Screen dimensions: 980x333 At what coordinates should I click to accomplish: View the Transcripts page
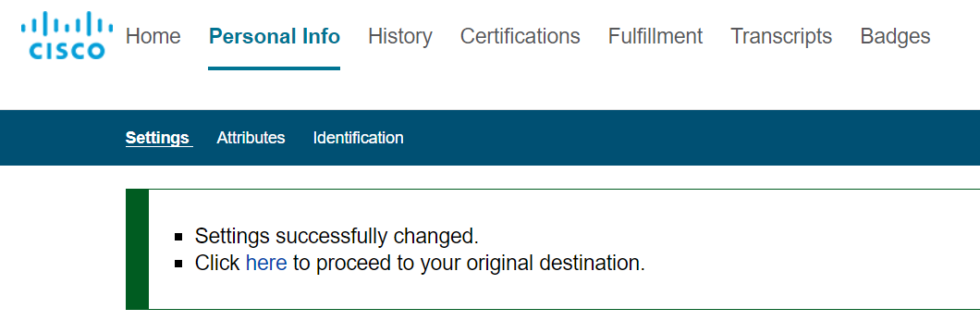781,36
